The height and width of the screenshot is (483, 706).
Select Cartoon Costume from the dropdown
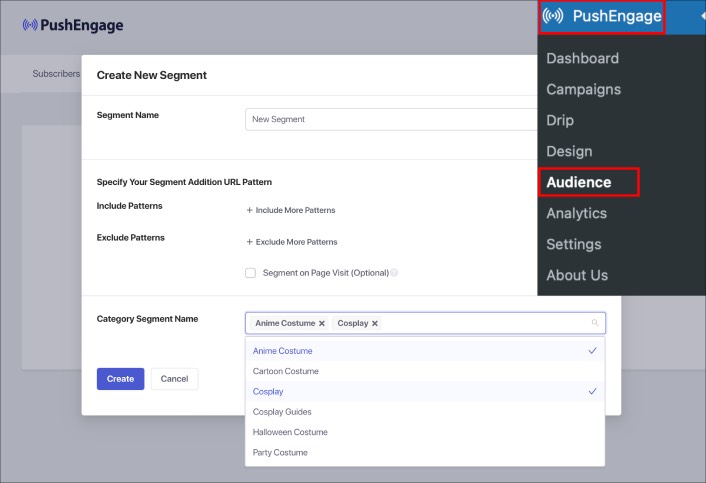[425, 371]
